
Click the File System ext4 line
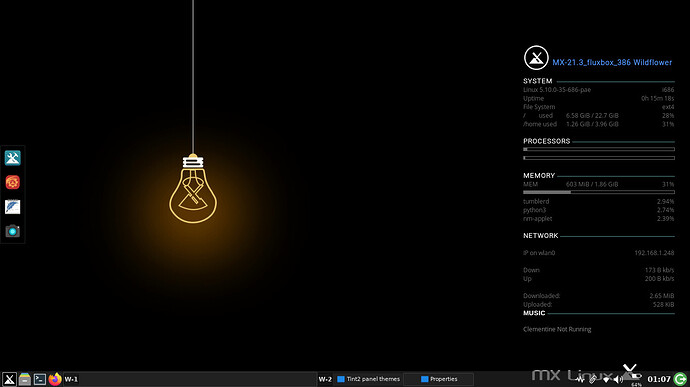pos(598,107)
